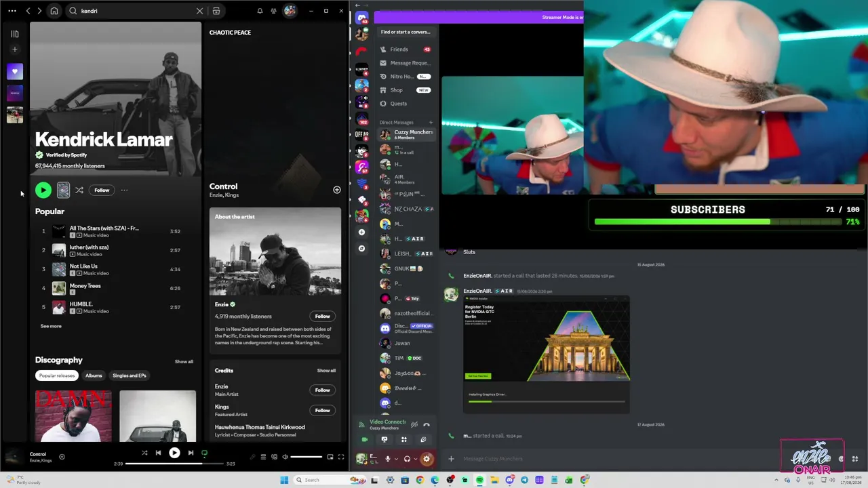Add Control to Liked Songs in player bar
Screen dimensions: 868x488
click(62, 457)
